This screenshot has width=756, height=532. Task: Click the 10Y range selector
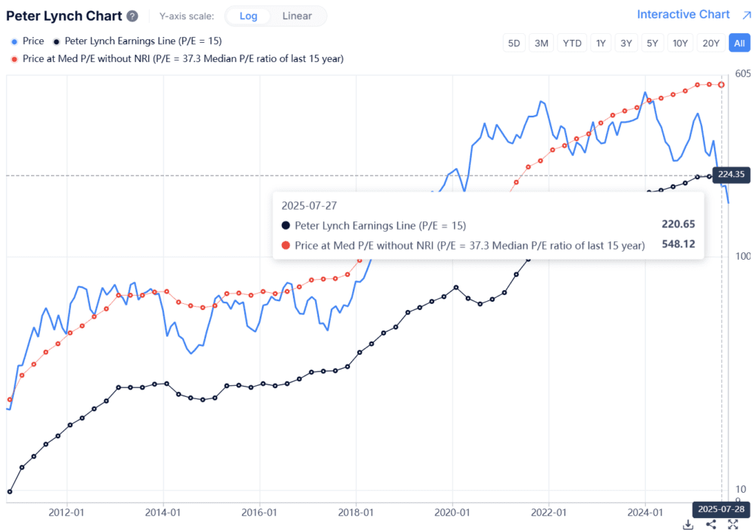coord(681,43)
